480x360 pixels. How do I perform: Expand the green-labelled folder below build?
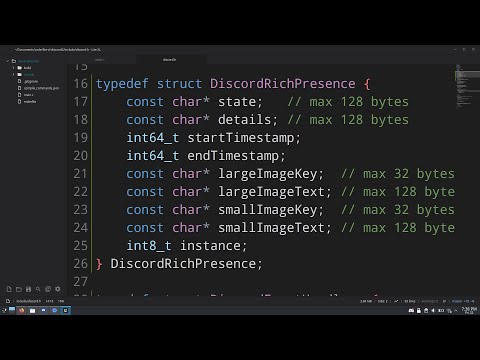point(13,74)
